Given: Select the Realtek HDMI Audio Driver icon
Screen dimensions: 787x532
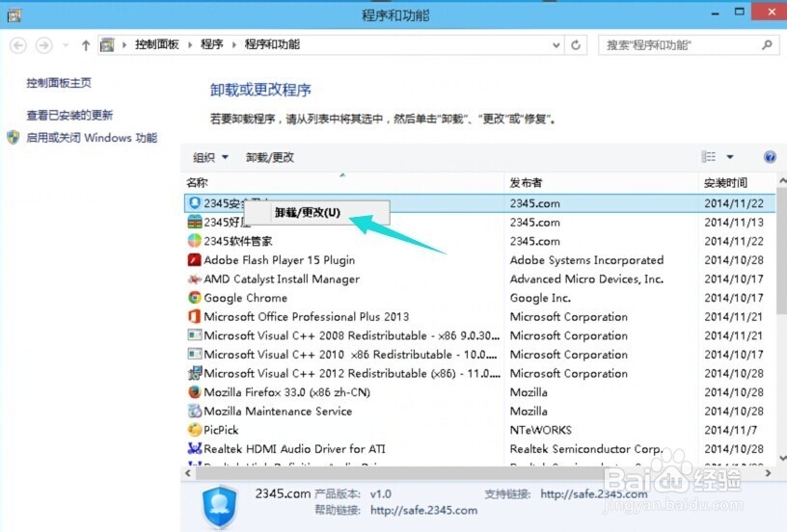Looking at the screenshot, I should [x=195, y=449].
